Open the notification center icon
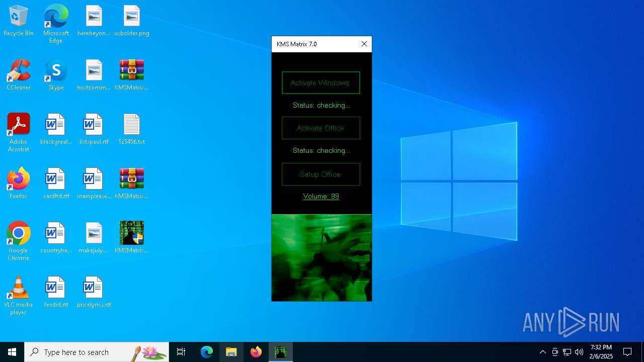The height and width of the screenshot is (362, 644). (627, 352)
